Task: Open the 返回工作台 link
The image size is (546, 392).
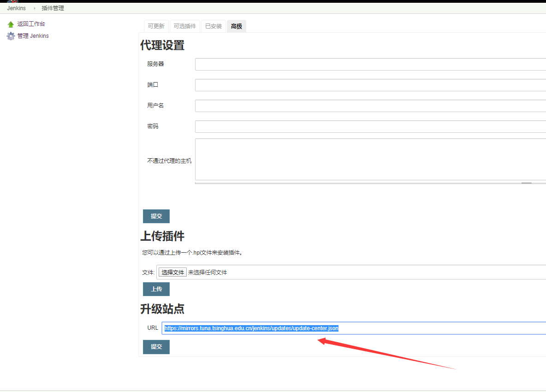Action: 31,24
